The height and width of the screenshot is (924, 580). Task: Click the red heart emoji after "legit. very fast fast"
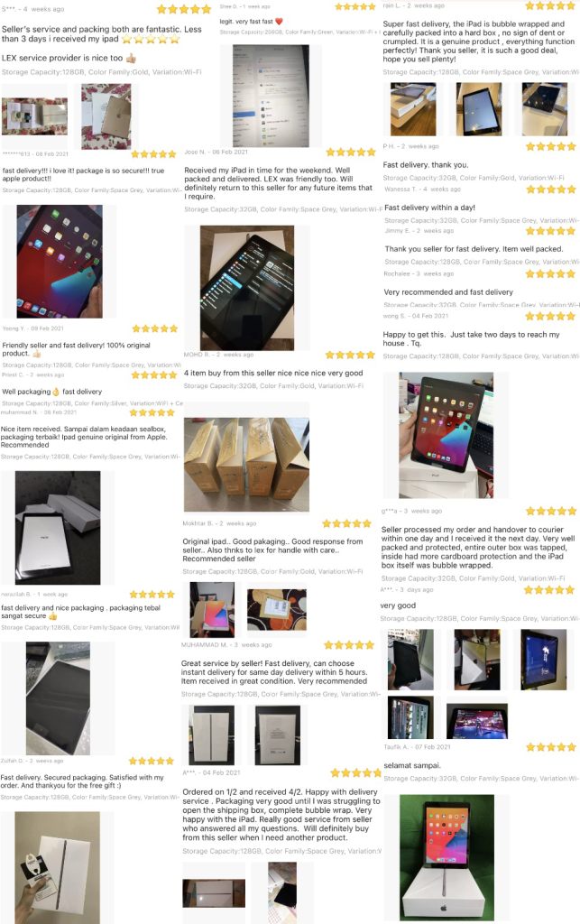pos(279,22)
